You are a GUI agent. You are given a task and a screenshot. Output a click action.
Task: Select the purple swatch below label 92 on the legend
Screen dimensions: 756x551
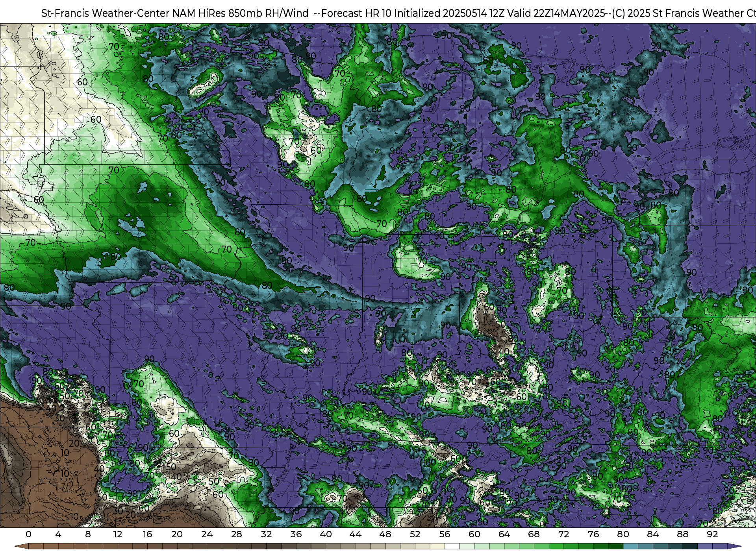[x=720, y=546]
